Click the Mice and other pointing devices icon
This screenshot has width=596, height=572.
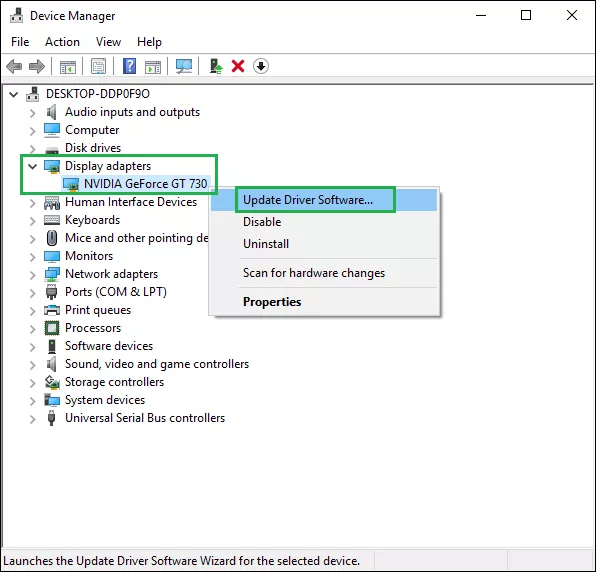pyautogui.click(x=52, y=238)
